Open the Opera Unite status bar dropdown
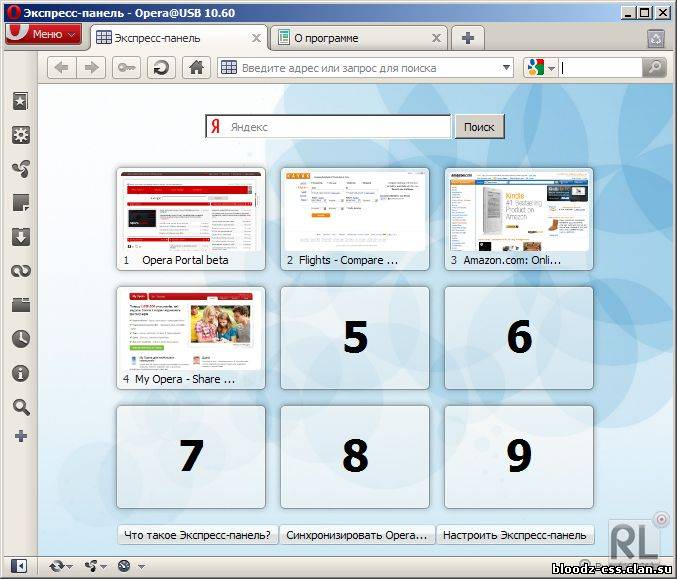 pyautogui.click(x=95, y=566)
